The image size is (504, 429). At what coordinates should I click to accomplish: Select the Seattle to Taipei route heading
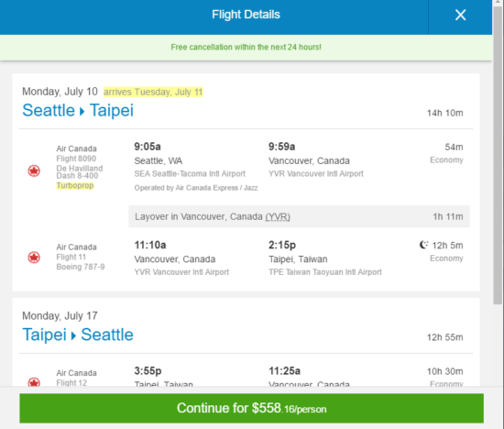click(x=78, y=110)
